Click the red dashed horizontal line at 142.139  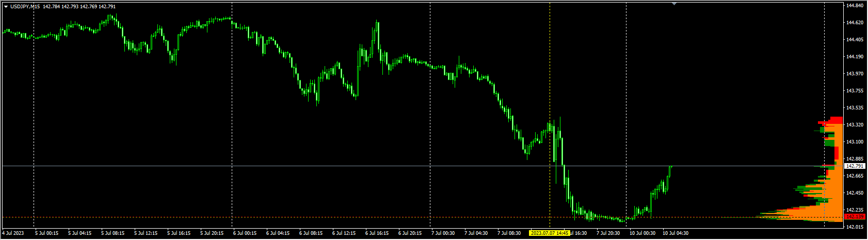422,217
